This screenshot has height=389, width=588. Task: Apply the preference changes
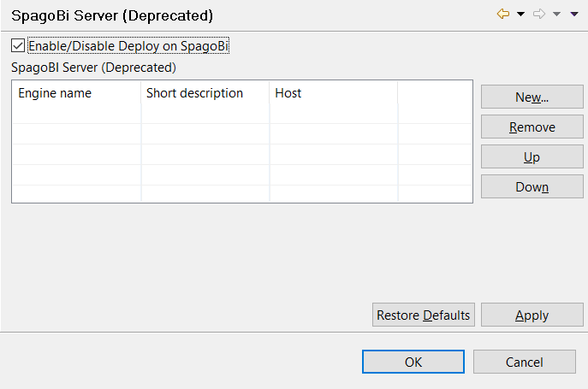click(x=532, y=315)
